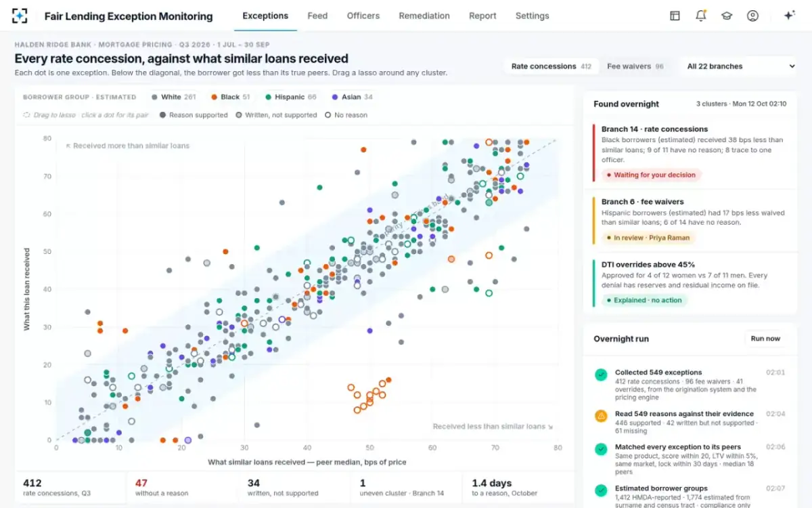Toggle No reason legend filter
The width and height of the screenshot is (812, 508).
(346, 115)
